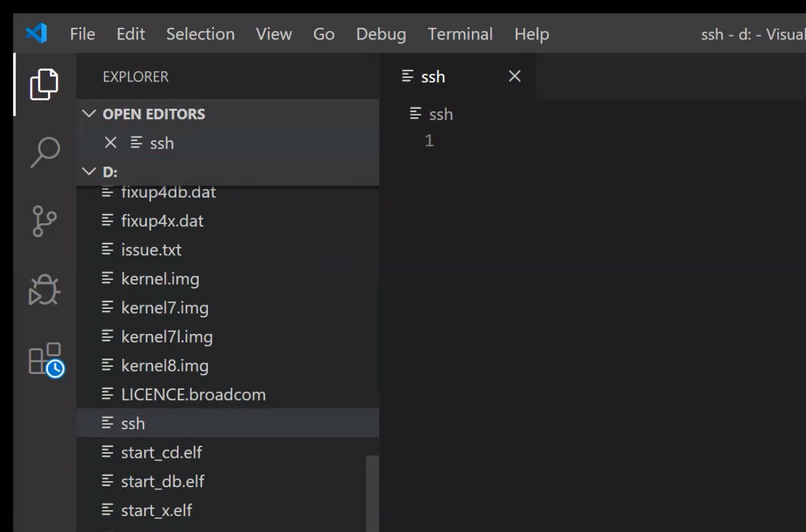
Task: Click the file icon beside issue.txt
Action: click(x=108, y=249)
